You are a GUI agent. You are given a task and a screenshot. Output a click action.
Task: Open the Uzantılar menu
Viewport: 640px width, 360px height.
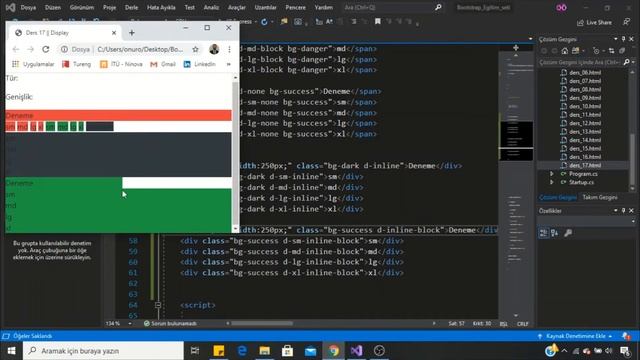(x=265, y=7)
